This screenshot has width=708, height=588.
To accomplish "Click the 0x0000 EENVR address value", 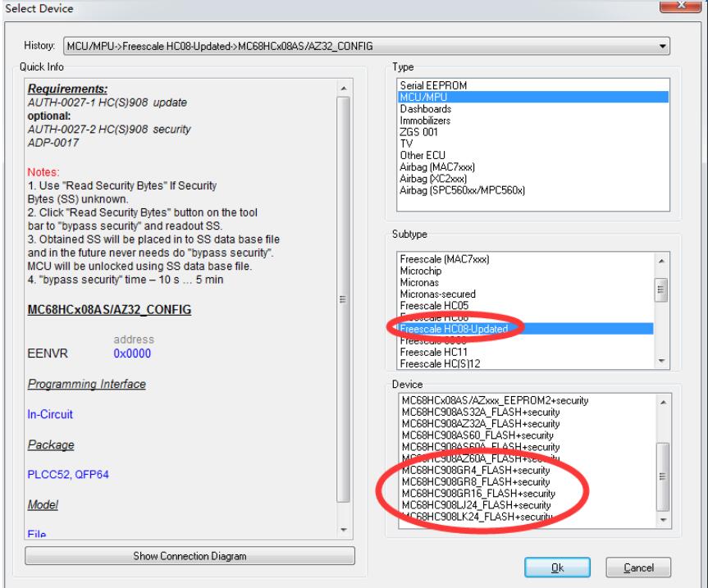I will click(x=132, y=353).
